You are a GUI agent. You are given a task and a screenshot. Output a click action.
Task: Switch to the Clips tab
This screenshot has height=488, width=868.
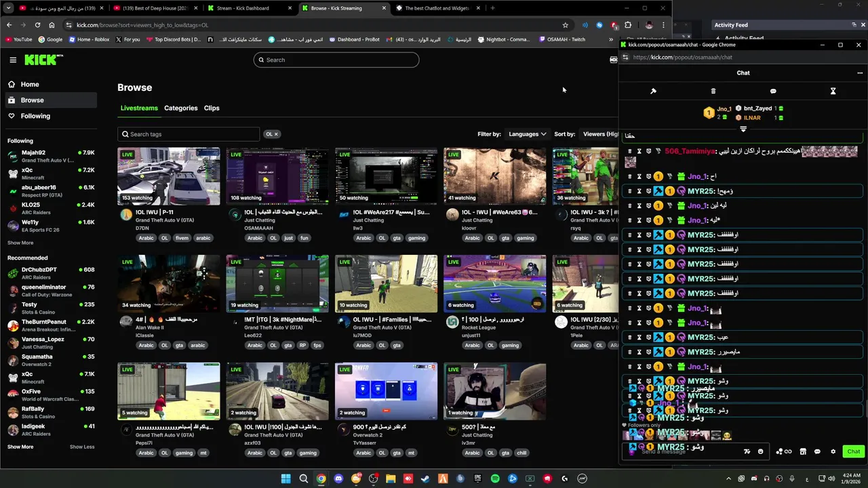212,108
